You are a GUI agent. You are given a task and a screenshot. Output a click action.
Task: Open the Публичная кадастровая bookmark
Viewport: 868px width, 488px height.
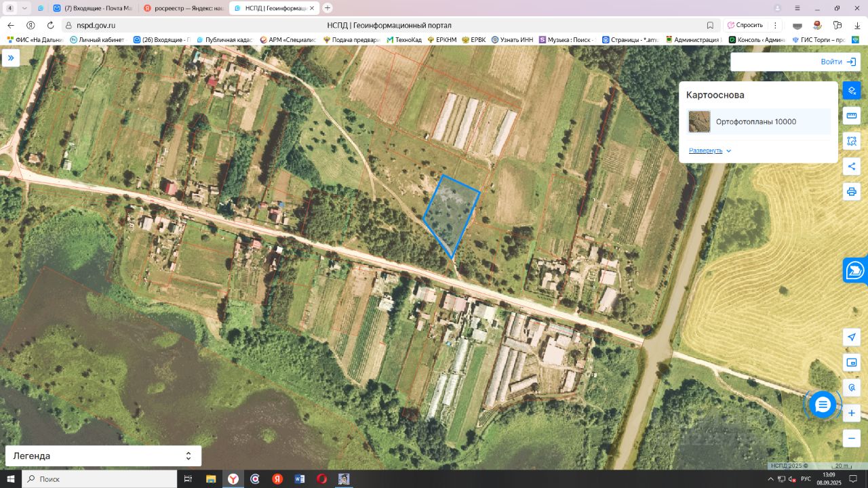point(224,40)
